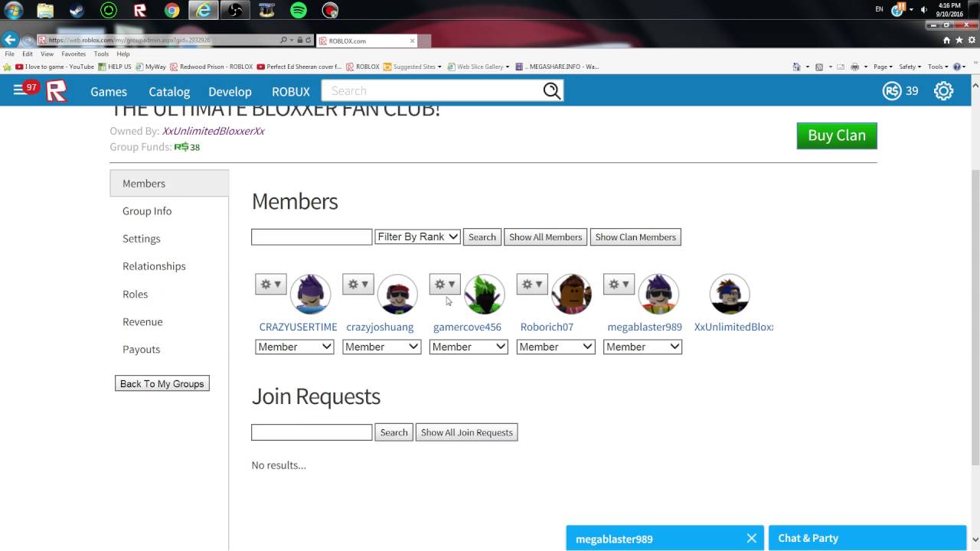Change rank dropdown for gamercove456
980x551 pixels.
469,347
